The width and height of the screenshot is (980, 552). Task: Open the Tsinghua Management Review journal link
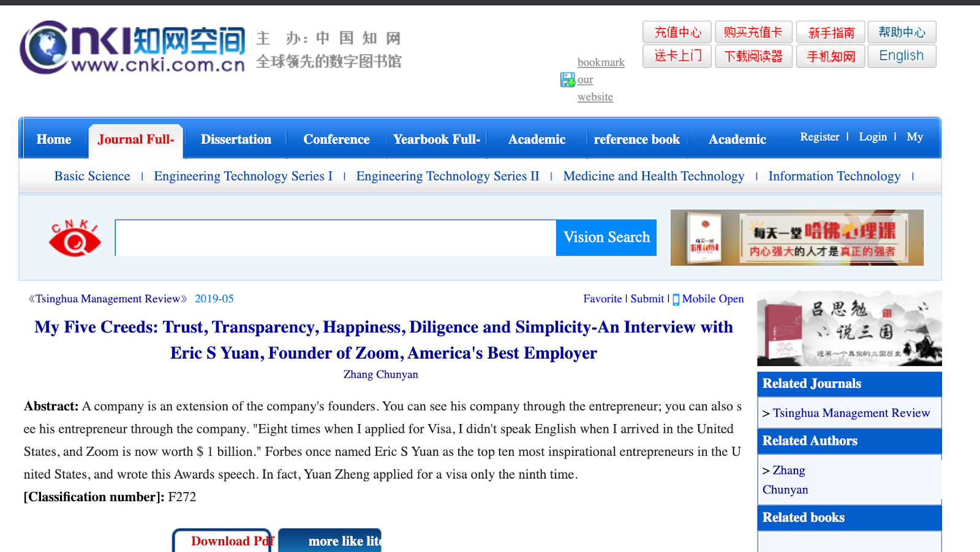tap(108, 299)
